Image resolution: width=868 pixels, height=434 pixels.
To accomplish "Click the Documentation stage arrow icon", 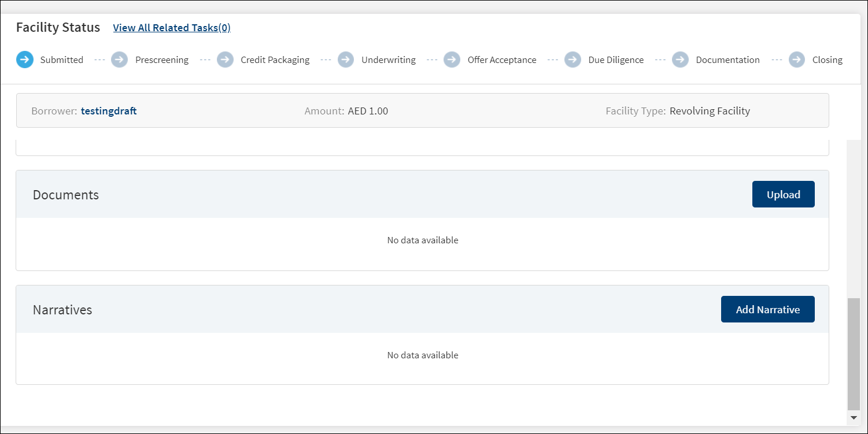I will [x=680, y=60].
